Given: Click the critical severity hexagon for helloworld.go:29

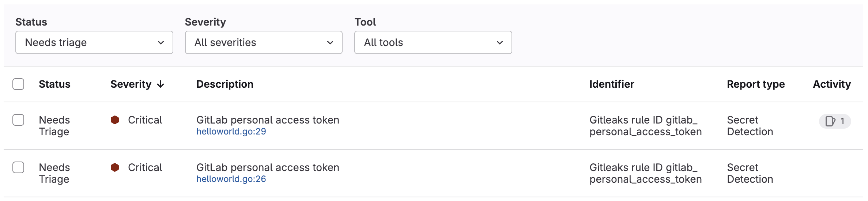Looking at the screenshot, I should (x=115, y=120).
